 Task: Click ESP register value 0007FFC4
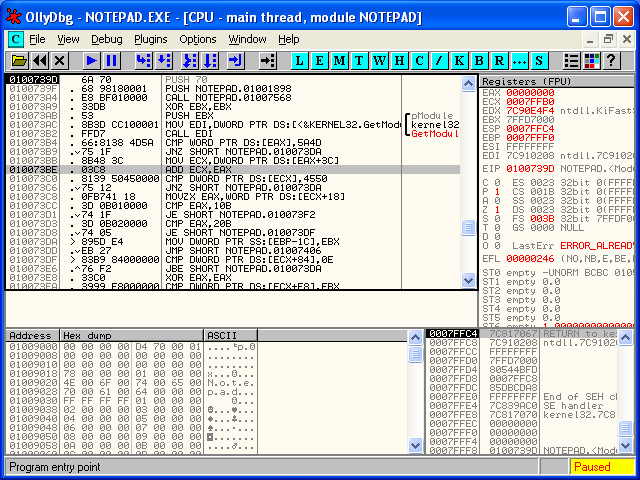pos(530,129)
